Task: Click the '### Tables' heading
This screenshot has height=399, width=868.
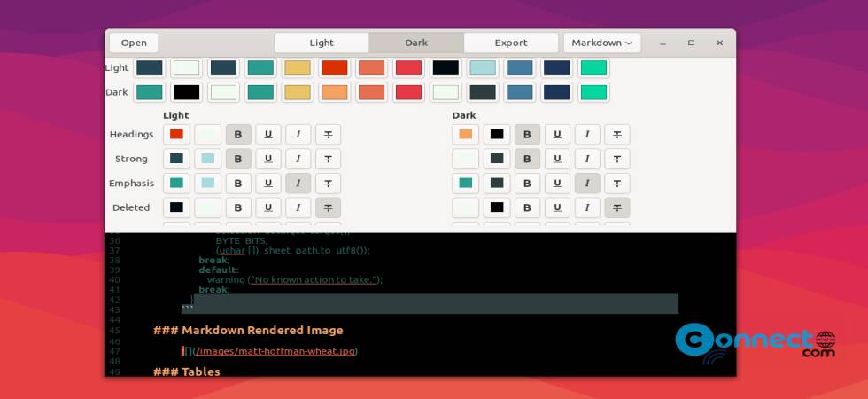Action: click(x=187, y=371)
